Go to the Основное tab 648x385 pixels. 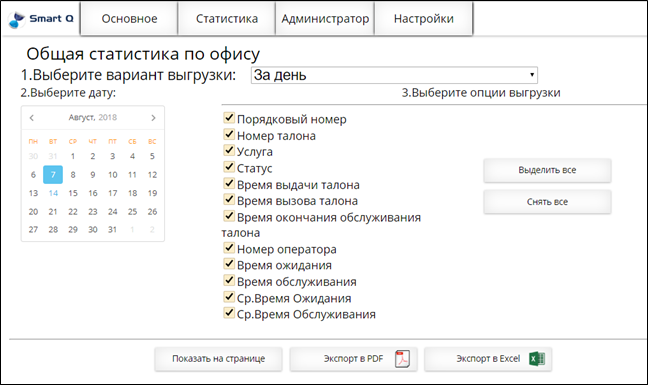click(x=129, y=19)
